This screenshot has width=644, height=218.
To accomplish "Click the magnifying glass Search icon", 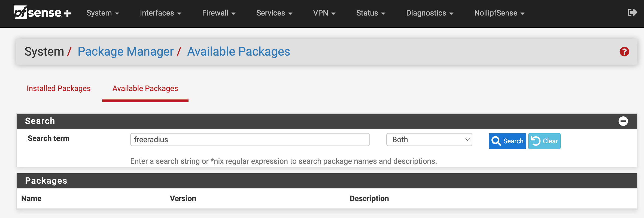I will [497, 141].
